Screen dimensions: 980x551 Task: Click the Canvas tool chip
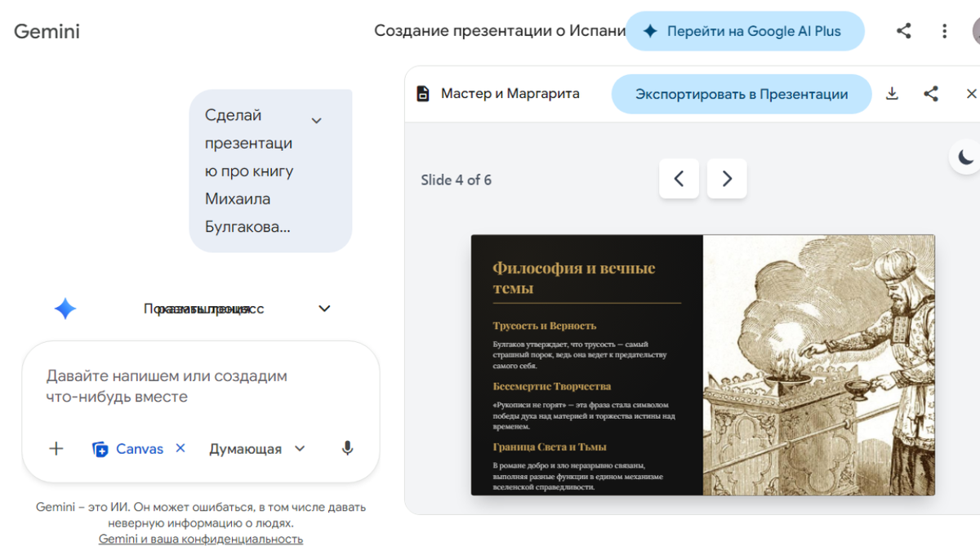[x=128, y=448]
